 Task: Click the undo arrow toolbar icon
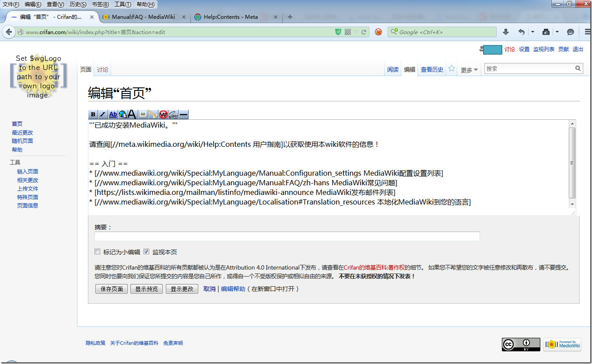coord(521,32)
